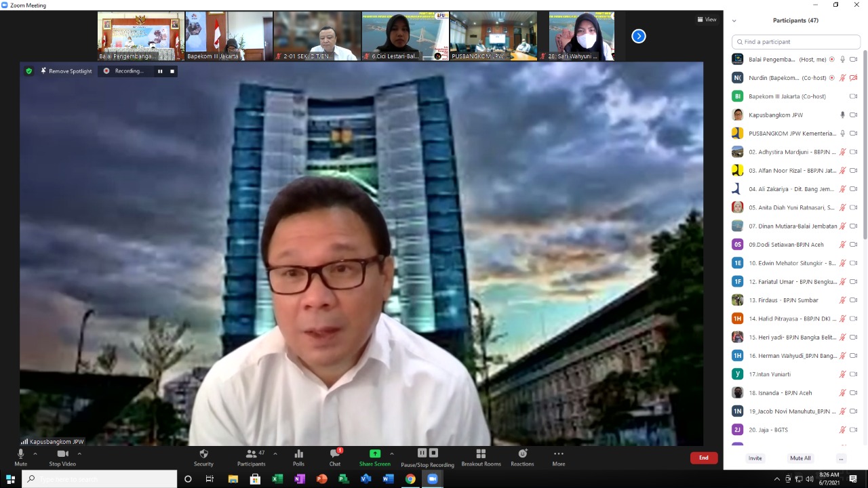Open Breakout Rooms
868x488 pixels.
pos(481,457)
